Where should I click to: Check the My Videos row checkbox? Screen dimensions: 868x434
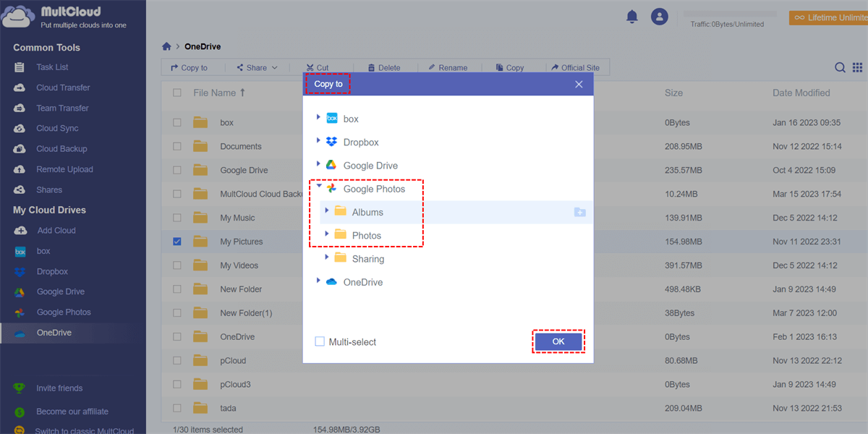[177, 265]
